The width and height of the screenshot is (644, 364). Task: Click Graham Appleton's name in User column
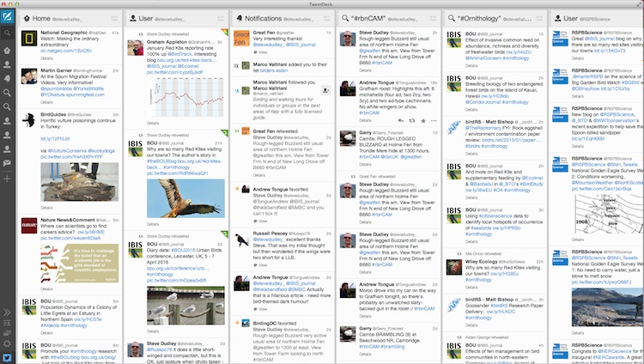pos(167,41)
